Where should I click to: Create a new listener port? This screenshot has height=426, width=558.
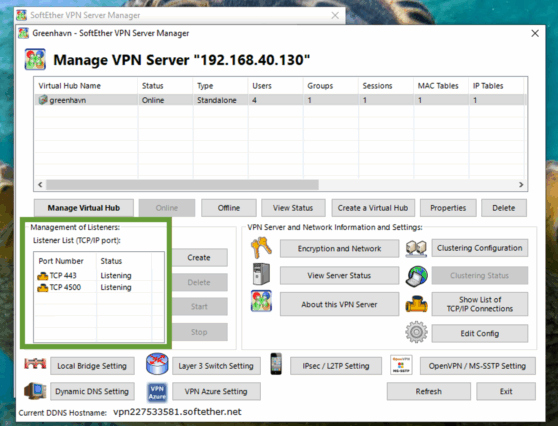199,257
